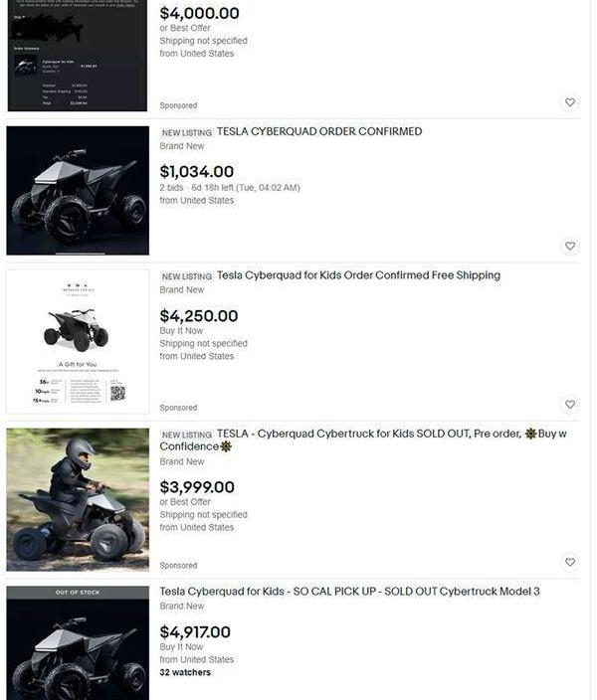Open TESLA CYBERQUAD ORDER CONFIRMED listing title
This screenshot has width=597, height=700.
pyautogui.click(x=319, y=131)
